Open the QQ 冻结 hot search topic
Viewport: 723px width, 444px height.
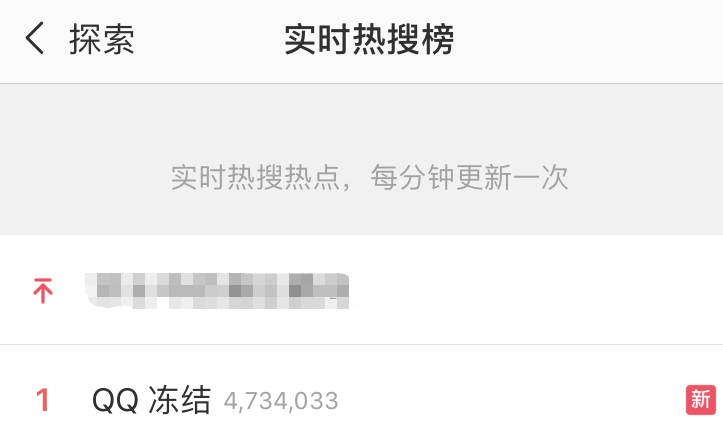pos(152,400)
